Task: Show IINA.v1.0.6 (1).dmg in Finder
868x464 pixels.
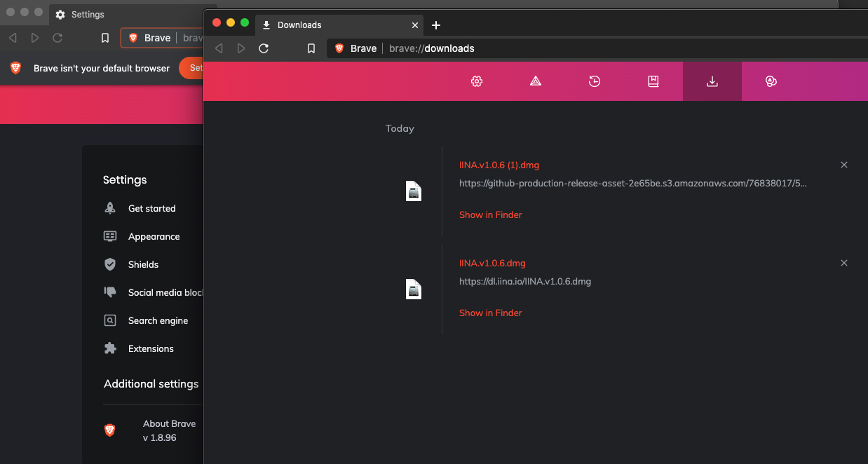Action: tap(491, 214)
